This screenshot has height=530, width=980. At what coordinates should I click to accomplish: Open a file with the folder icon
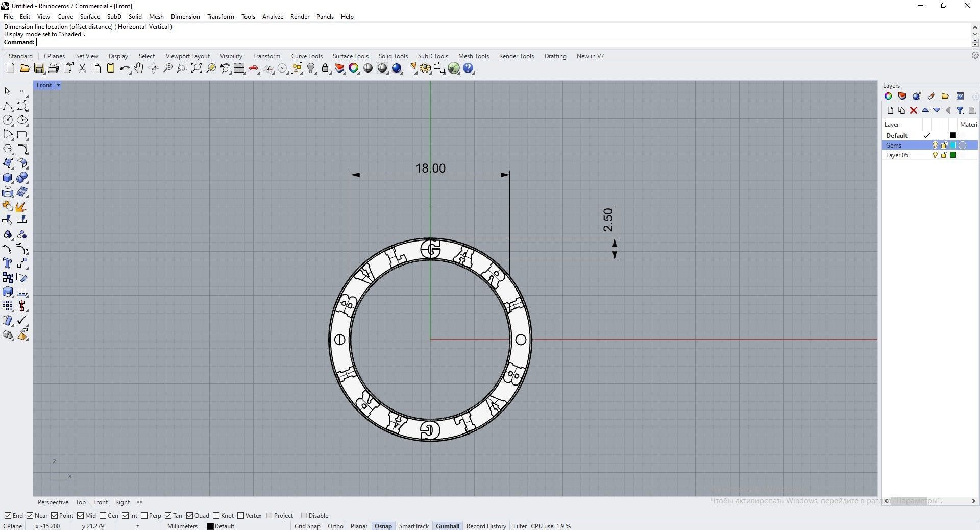[x=24, y=68]
